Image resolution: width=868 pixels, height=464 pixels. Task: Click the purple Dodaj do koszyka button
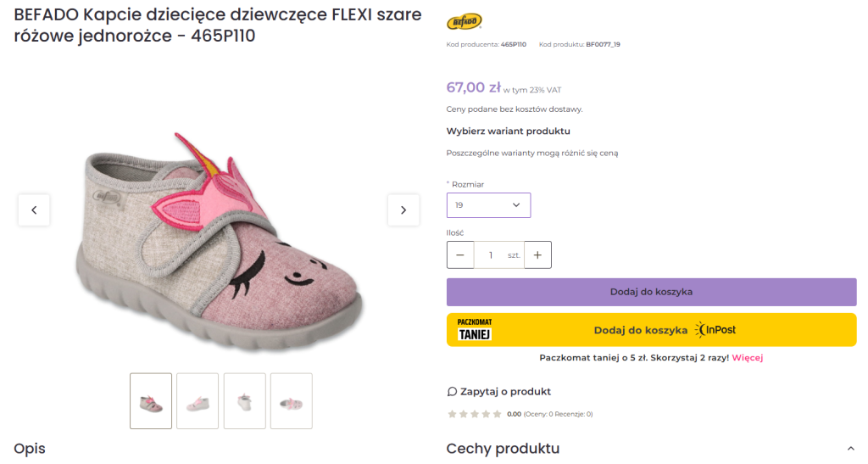pyautogui.click(x=651, y=292)
